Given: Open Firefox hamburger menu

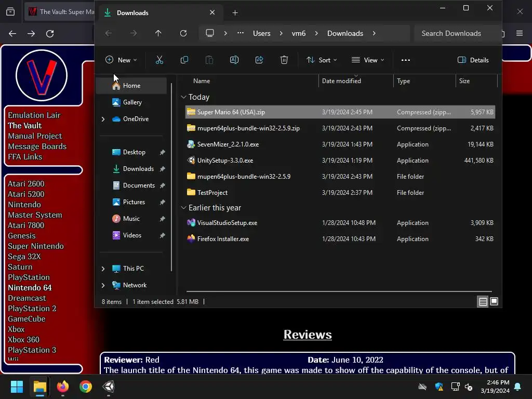Looking at the screenshot, I should pyautogui.click(x=520, y=33).
